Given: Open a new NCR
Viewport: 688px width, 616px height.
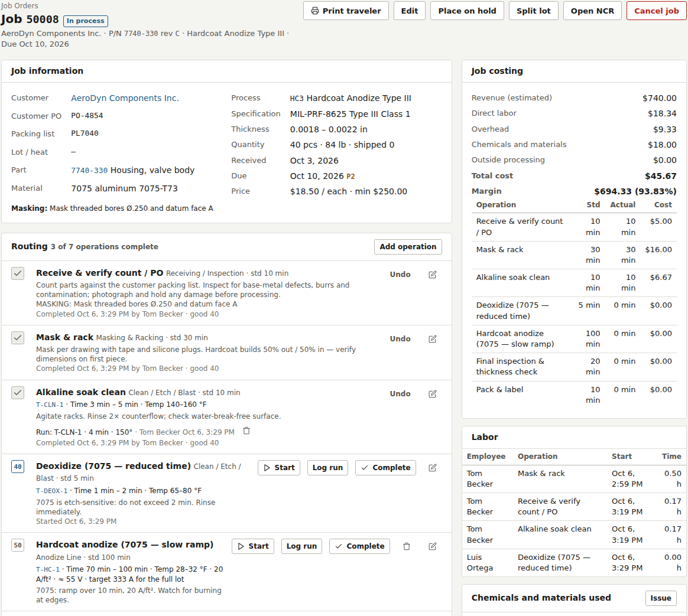Looking at the screenshot, I should [592, 11].
